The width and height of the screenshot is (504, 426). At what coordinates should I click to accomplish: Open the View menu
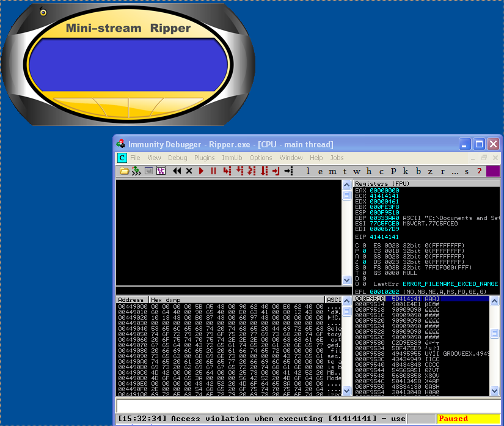point(155,158)
